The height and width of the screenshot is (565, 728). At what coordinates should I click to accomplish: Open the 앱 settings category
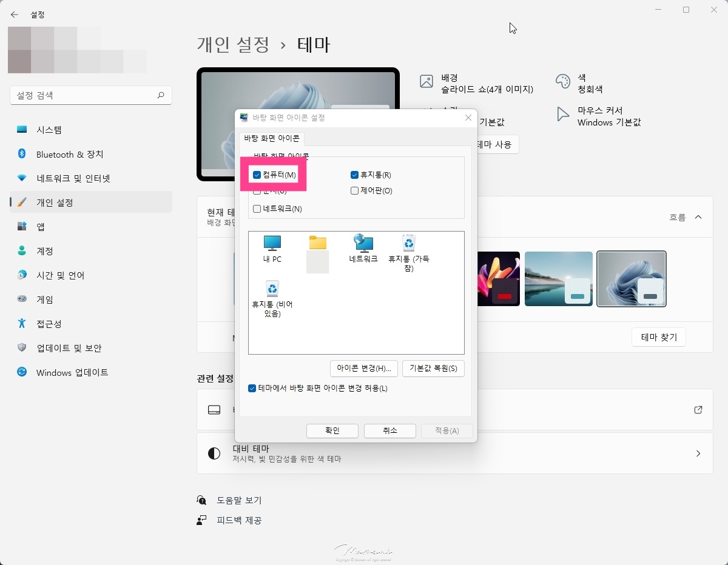click(91, 227)
